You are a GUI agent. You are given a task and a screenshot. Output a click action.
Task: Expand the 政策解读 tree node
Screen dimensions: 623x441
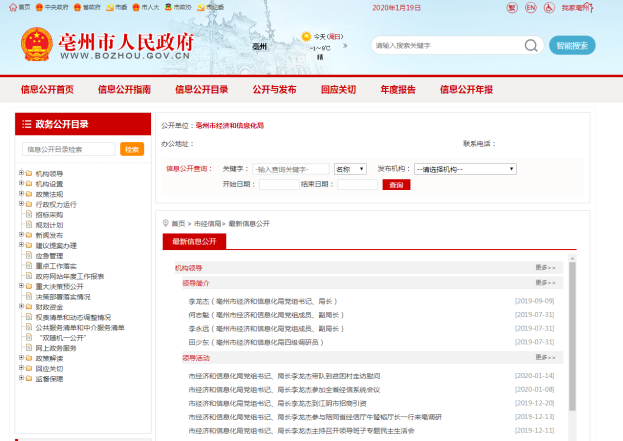coord(20,358)
